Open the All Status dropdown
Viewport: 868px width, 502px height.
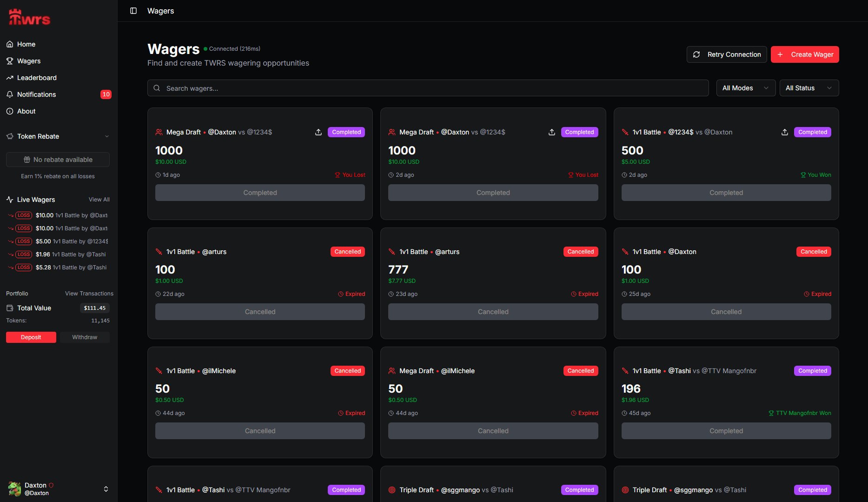click(809, 88)
